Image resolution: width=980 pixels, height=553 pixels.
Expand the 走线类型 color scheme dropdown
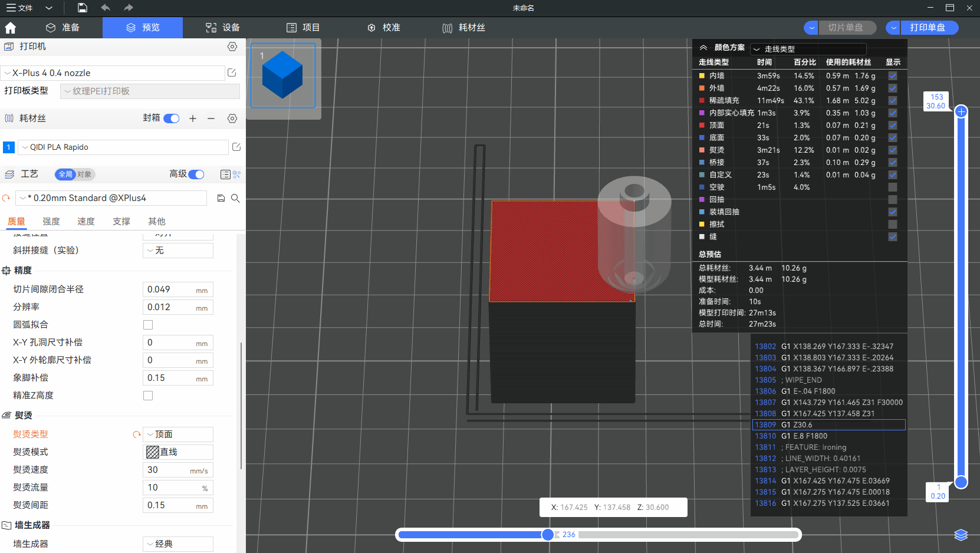pyautogui.click(x=808, y=49)
